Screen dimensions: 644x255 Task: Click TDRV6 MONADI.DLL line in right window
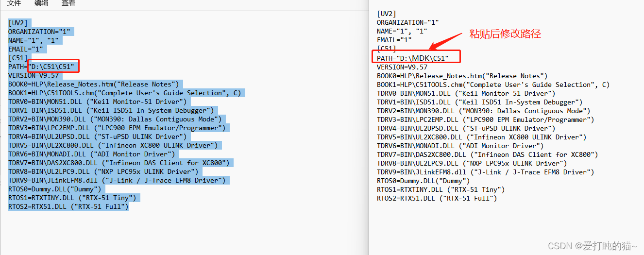[460, 146]
